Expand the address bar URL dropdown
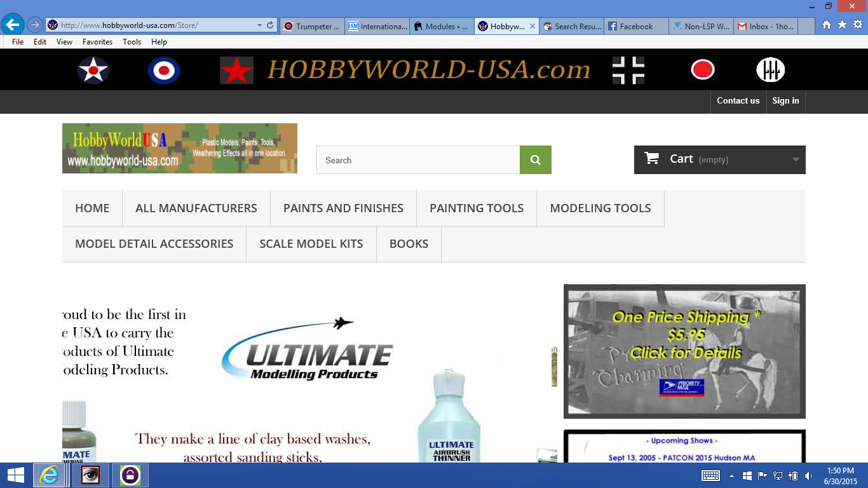Screen dimensions: 868x488 (259, 25)
